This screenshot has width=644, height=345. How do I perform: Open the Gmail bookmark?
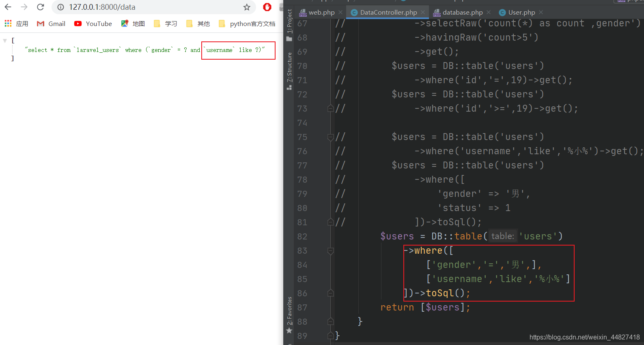click(51, 24)
